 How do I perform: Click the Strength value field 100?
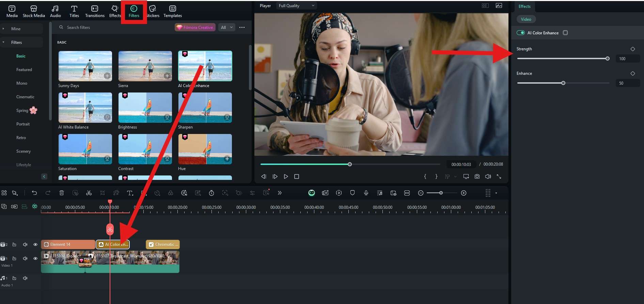coord(628,58)
